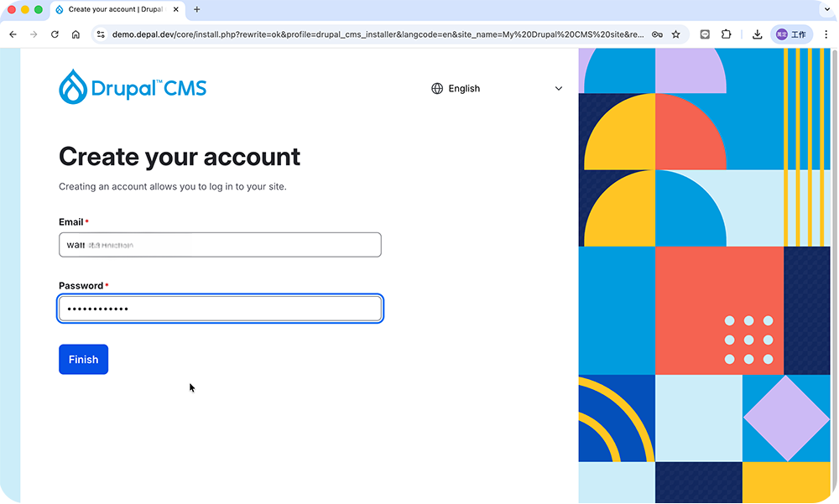
Task: Open Chrome three-dot menu
Action: (x=826, y=34)
